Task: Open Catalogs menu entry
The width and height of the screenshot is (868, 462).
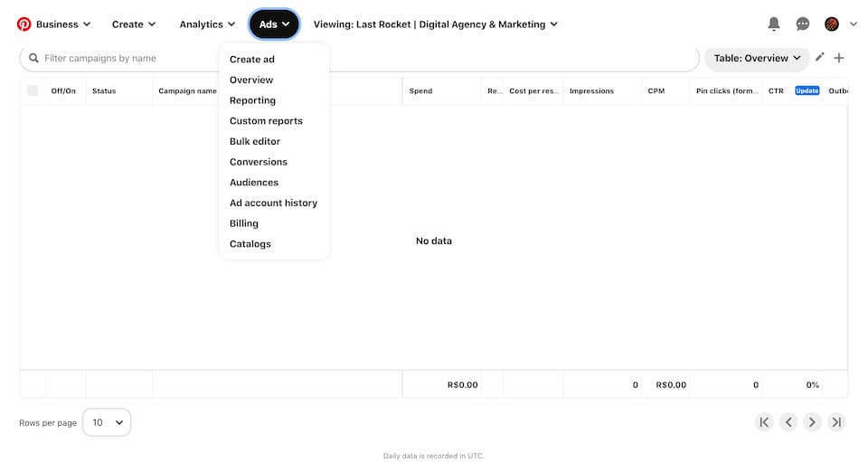Action: point(250,243)
